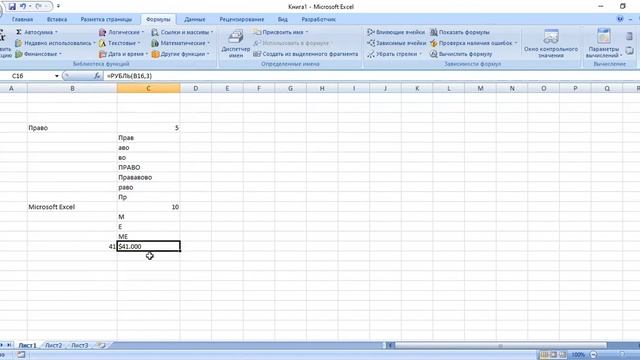Expand the Автосумма dropdown arrow
The height and width of the screenshot is (360, 640).
pyautogui.click(x=56, y=32)
